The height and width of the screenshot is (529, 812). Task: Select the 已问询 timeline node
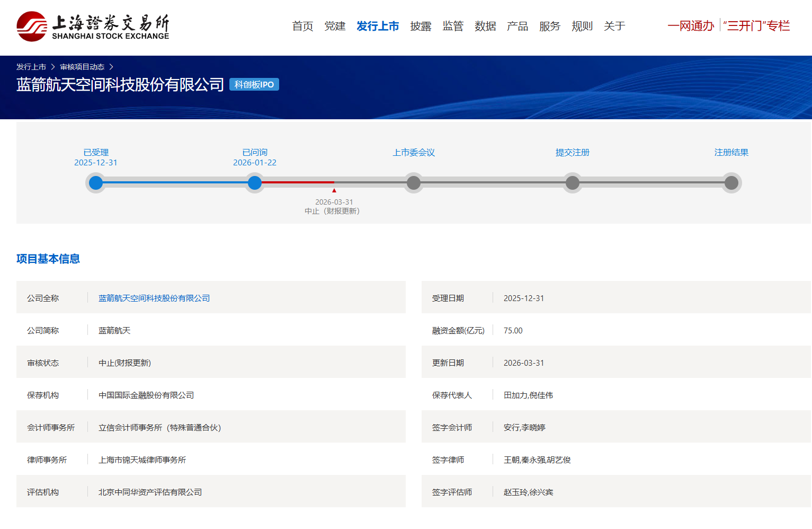pos(254,183)
